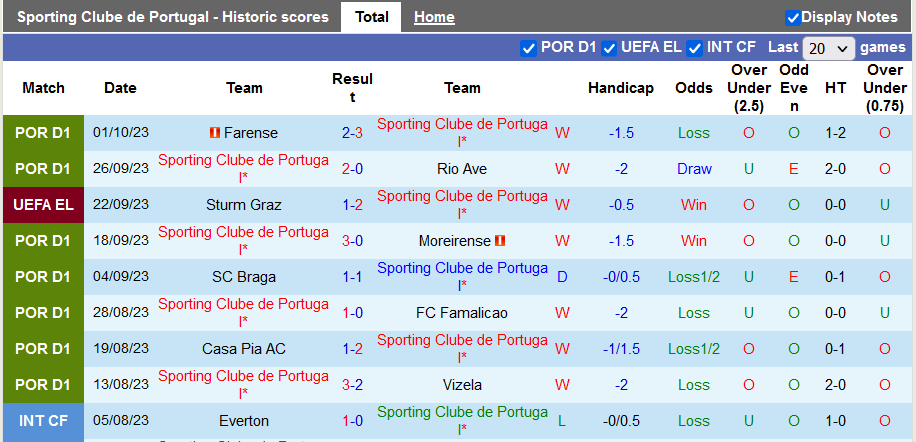The image size is (916, 442).
Task: Open the Farense team link
Action: 251,133
